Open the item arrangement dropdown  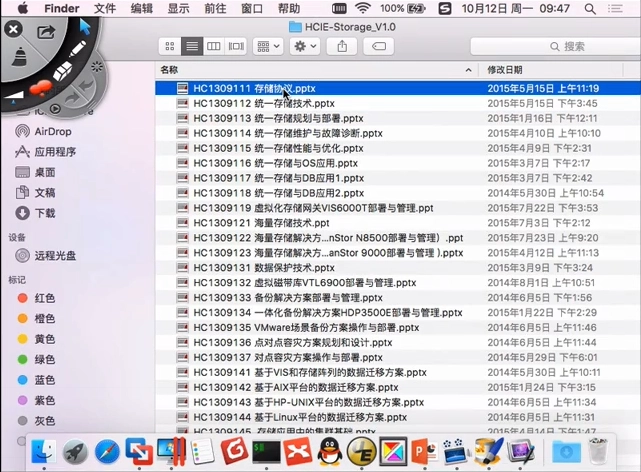(268, 46)
